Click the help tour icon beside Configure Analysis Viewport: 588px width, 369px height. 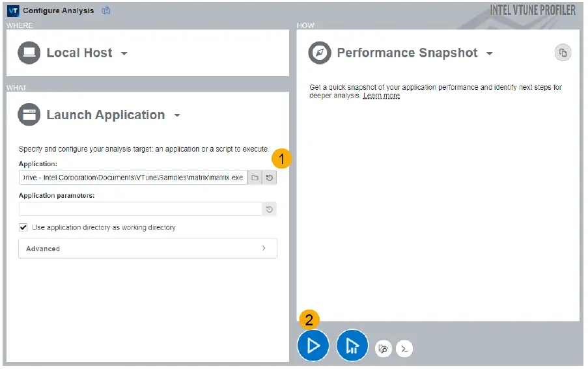[x=106, y=10]
